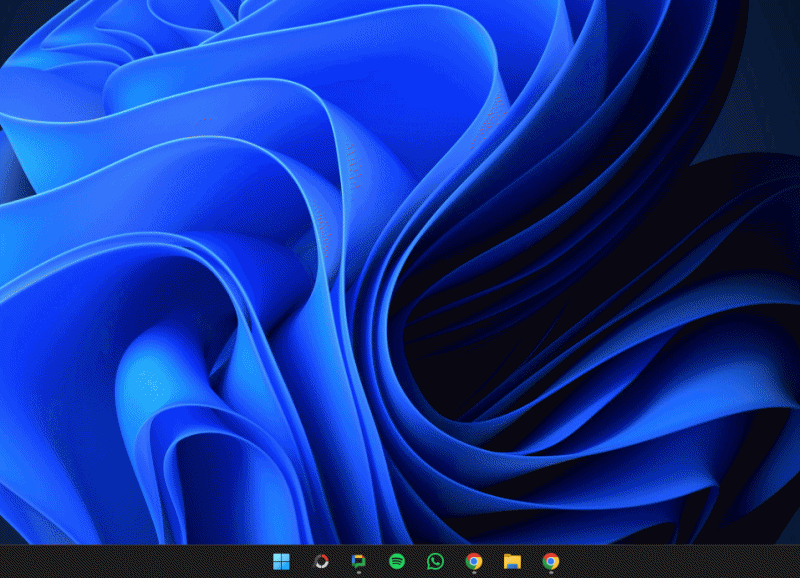
Task: Click the circular ring app icon beside Start
Action: point(320,561)
